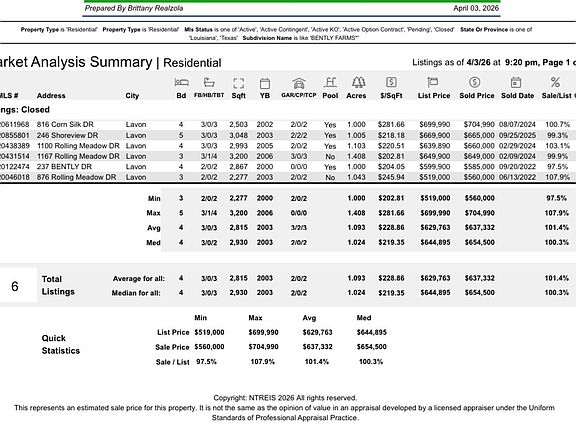576x432 pixels.
Task: Select the Sold Date column header
Action: coord(518,96)
